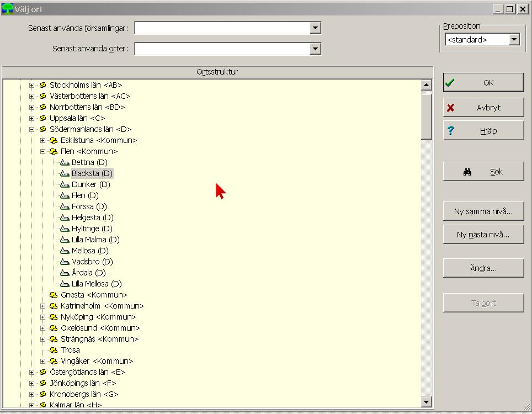532x414 pixels.
Task: Expand the Katrineholm kommun node
Action: click(x=42, y=306)
